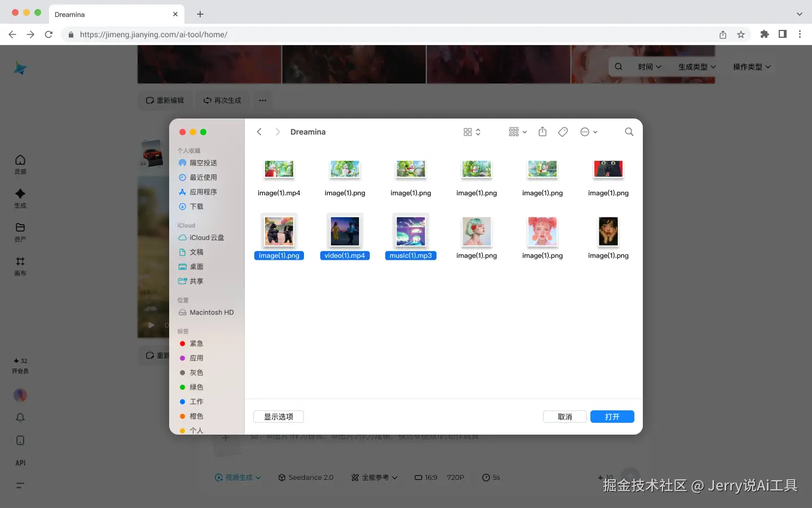Switch file dialog icon view mode
This screenshot has height=508, width=812.
click(x=472, y=132)
